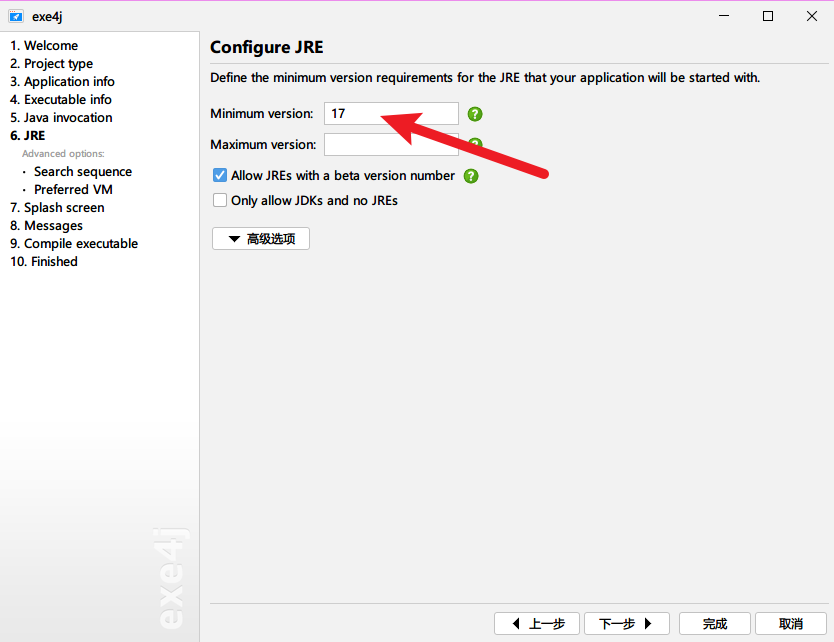Click the 下一步 next button

pos(626,624)
